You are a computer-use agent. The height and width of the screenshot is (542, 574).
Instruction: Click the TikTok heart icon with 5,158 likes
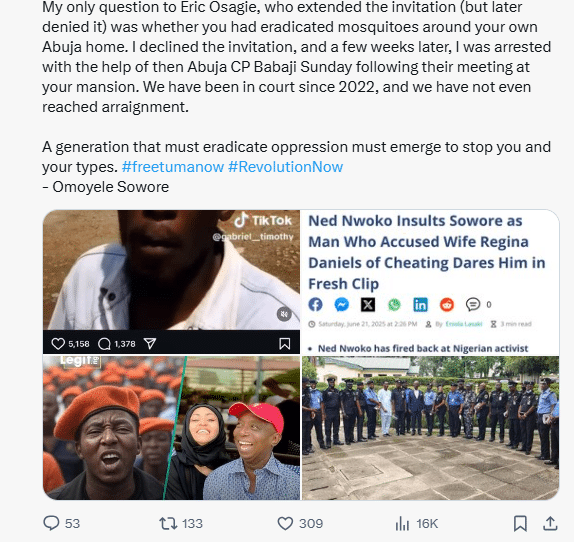coord(58,344)
